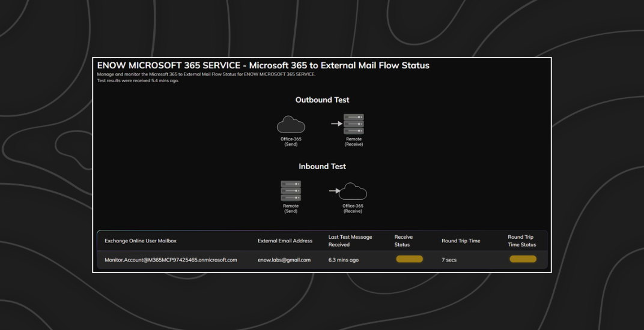Select the Last Test Message Received header

click(350, 241)
